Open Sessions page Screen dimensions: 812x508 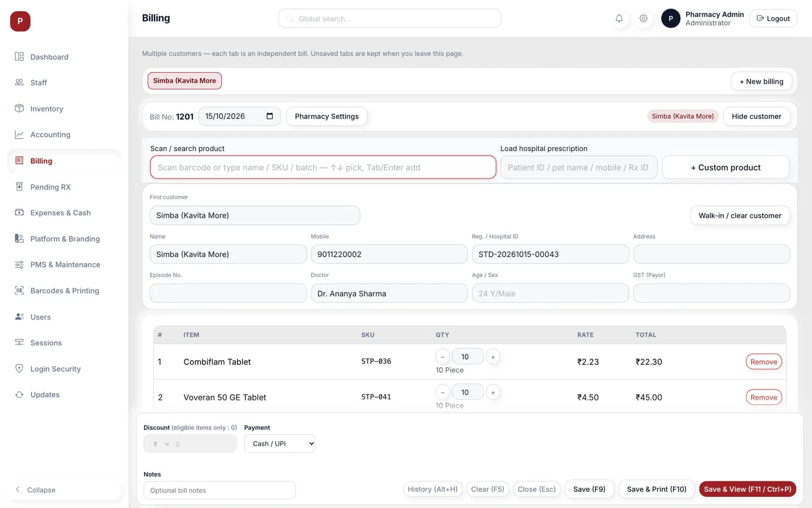(x=64, y=343)
